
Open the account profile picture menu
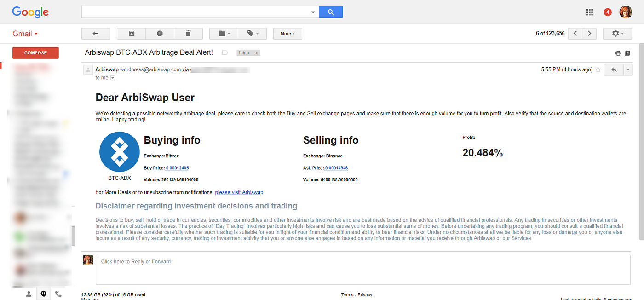pos(626,12)
